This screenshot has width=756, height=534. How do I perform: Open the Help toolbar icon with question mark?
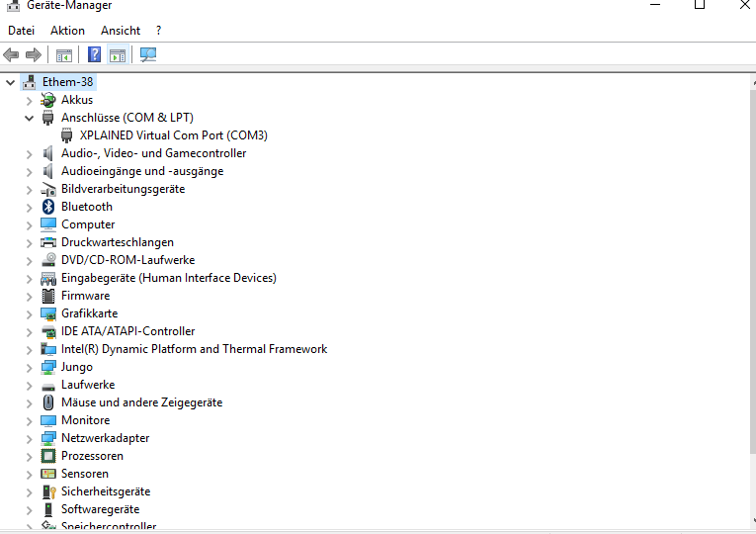click(94, 54)
